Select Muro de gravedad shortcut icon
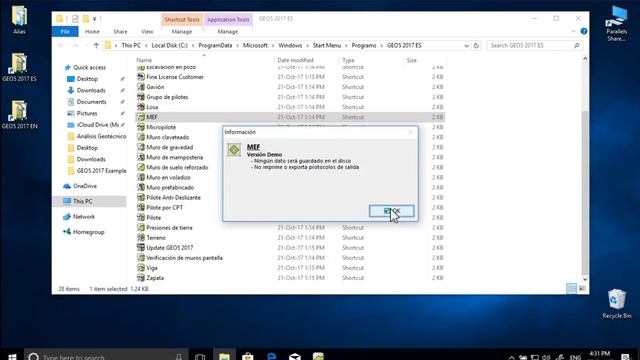Viewport: 640px width, 360px height. 141,147
